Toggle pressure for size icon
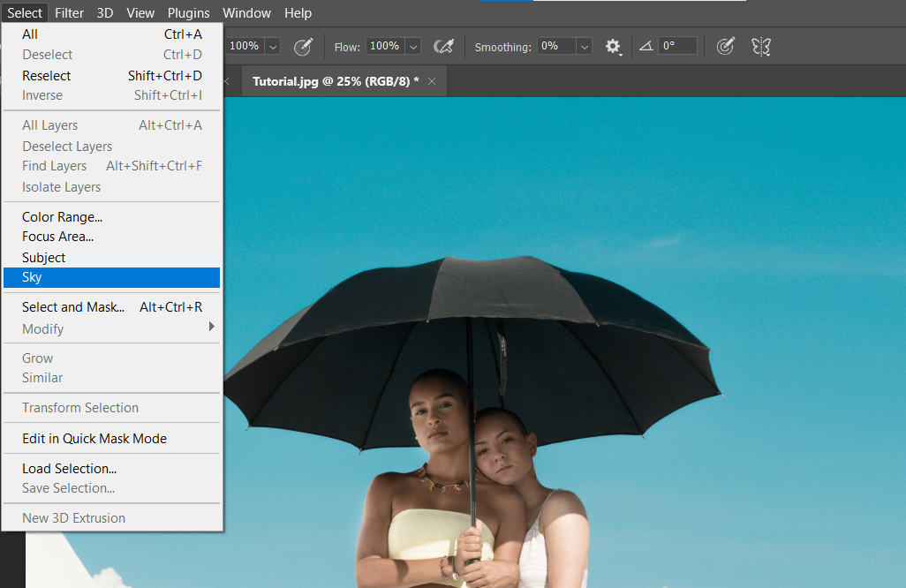 point(726,46)
